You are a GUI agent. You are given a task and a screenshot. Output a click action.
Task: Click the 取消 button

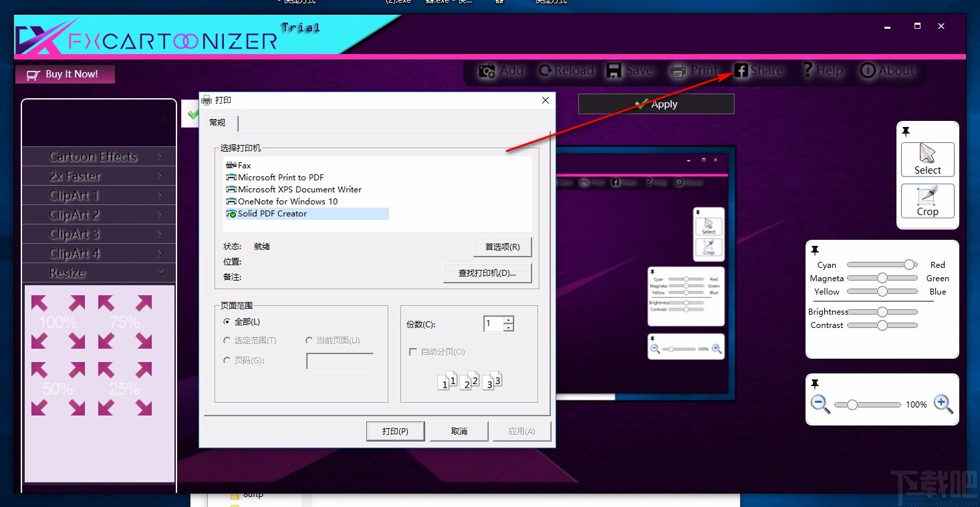point(459,432)
